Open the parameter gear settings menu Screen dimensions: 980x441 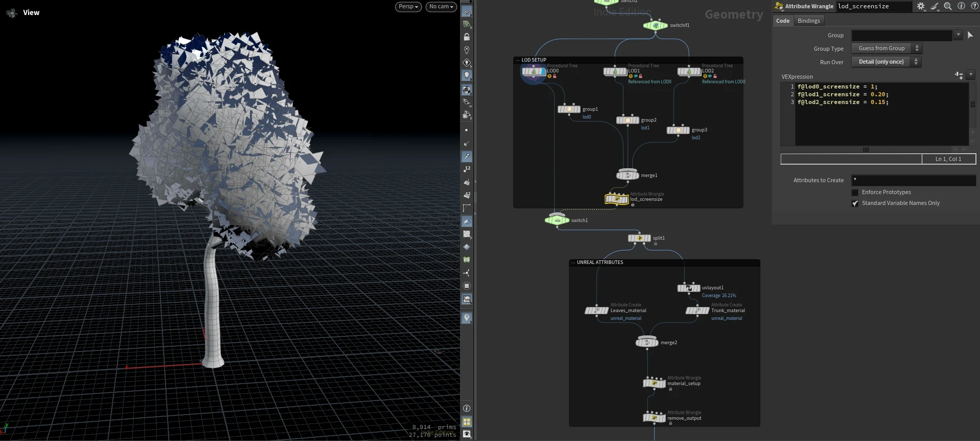click(x=921, y=6)
